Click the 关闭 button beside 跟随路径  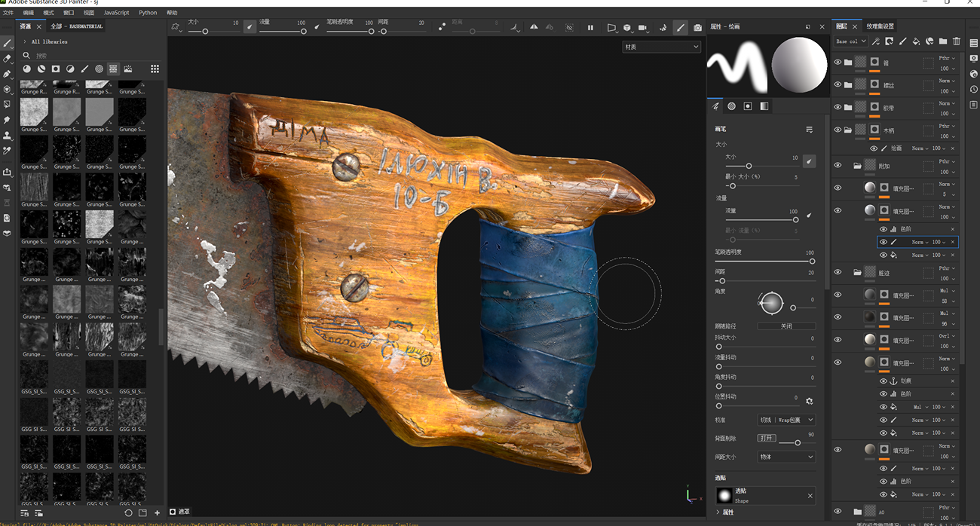coord(786,326)
